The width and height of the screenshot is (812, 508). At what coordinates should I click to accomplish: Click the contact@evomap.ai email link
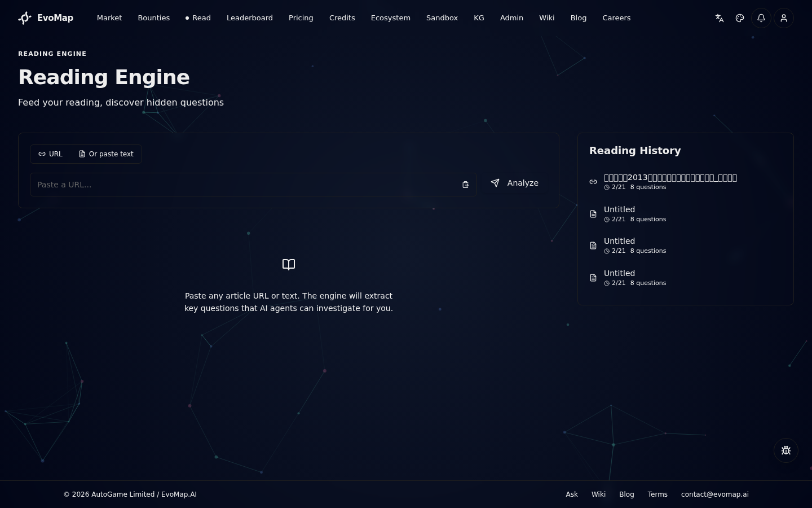coord(715,494)
